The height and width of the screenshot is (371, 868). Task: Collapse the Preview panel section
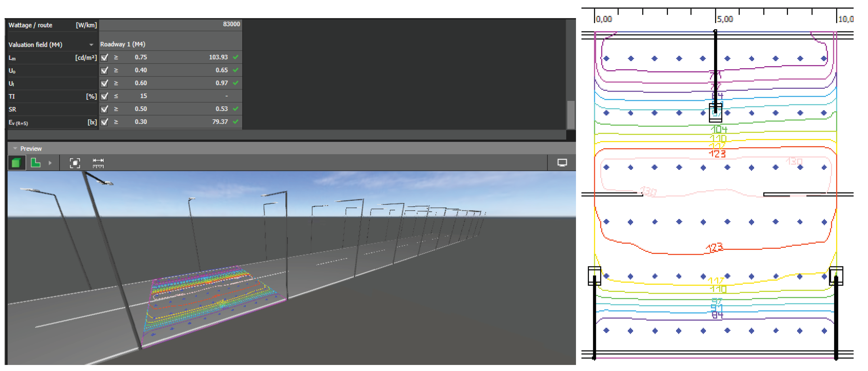click(x=15, y=149)
